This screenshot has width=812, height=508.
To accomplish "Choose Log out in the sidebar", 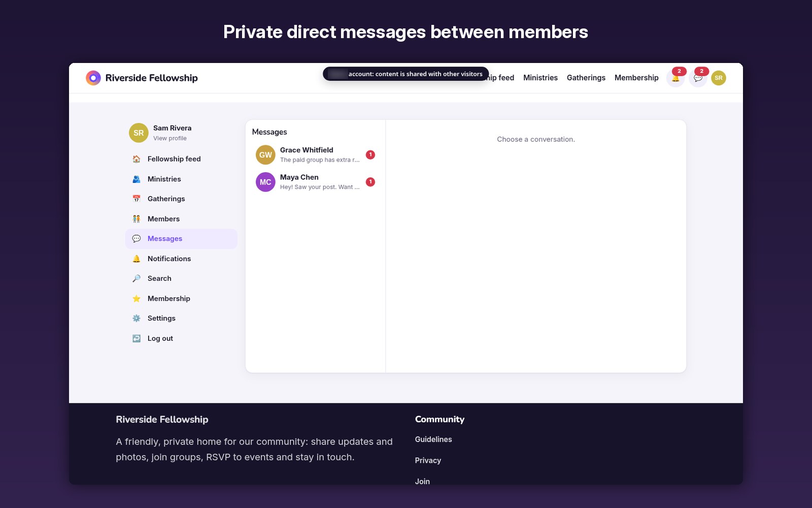I will (181, 338).
